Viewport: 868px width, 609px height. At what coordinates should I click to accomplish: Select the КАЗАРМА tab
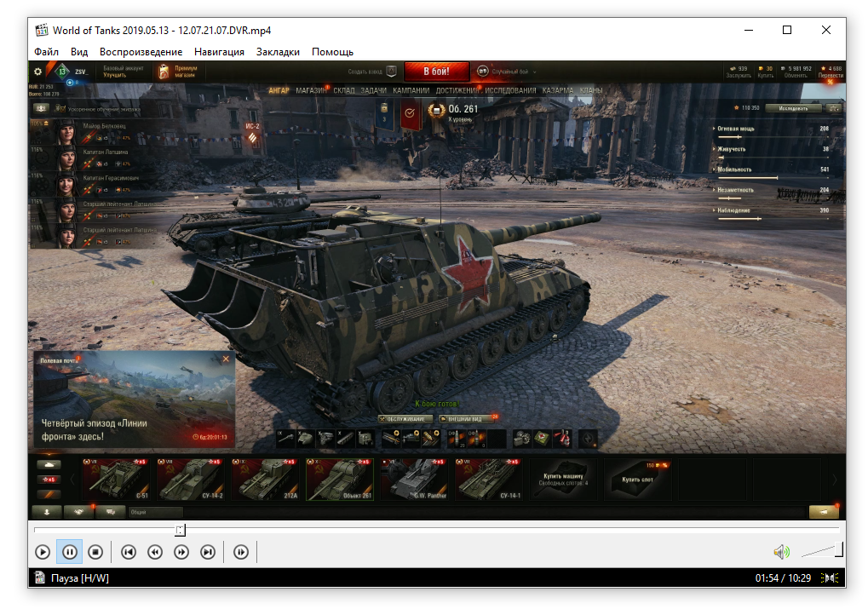[x=558, y=90]
